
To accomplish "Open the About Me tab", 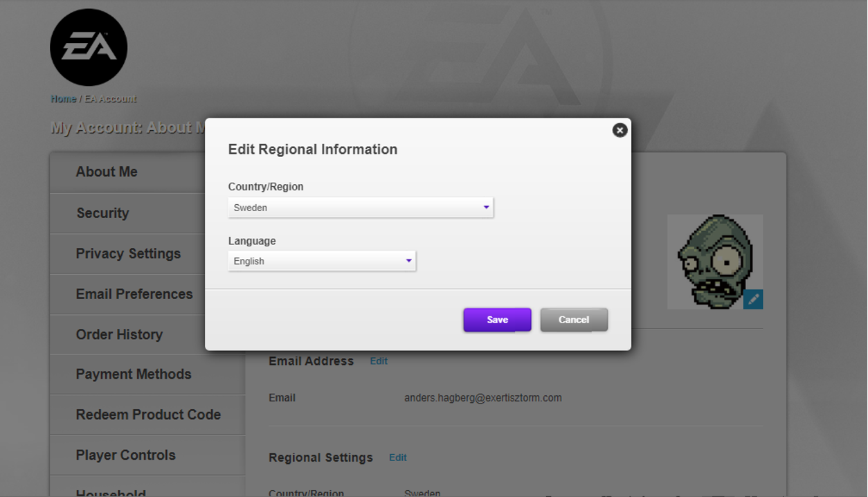I will pyautogui.click(x=107, y=172).
